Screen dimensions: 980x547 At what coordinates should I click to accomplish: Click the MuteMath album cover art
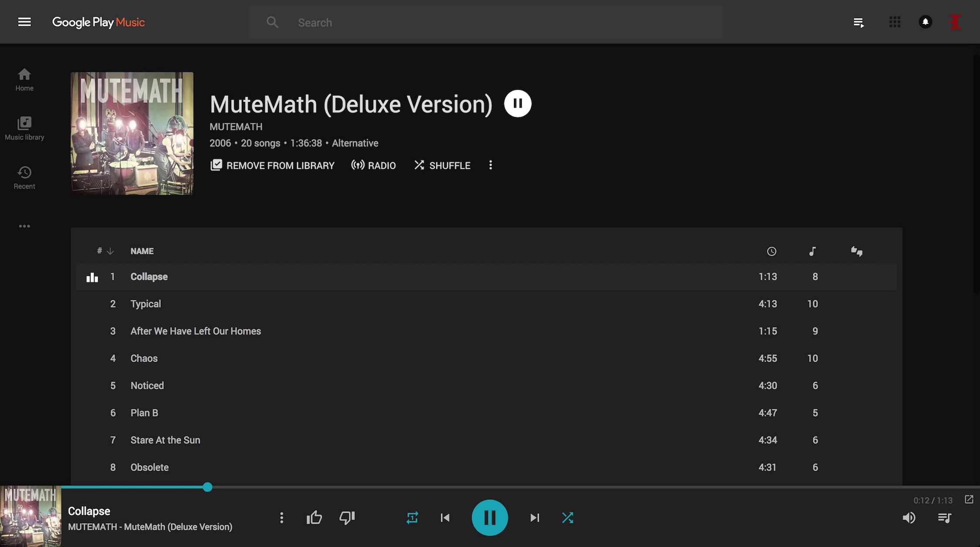click(132, 133)
